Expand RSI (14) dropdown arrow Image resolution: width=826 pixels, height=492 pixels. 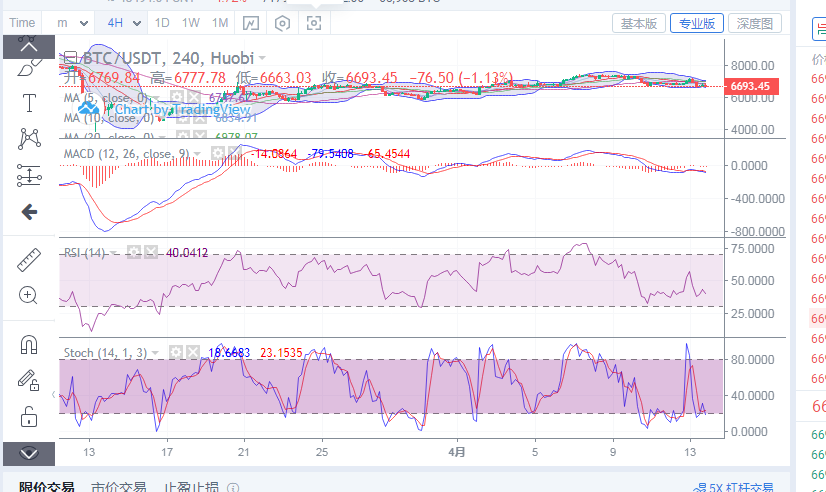pos(113,253)
